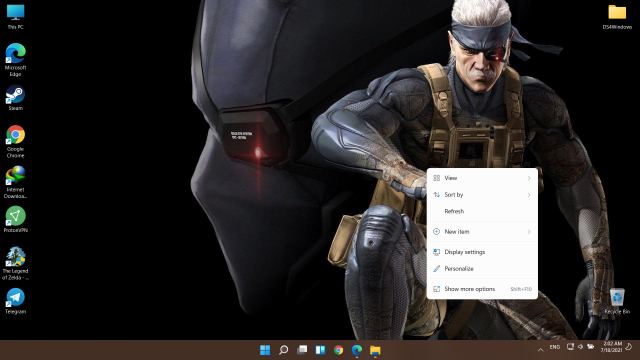Select the Telegram desktop shortcut
This screenshot has width=640, height=360.
[16, 301]
